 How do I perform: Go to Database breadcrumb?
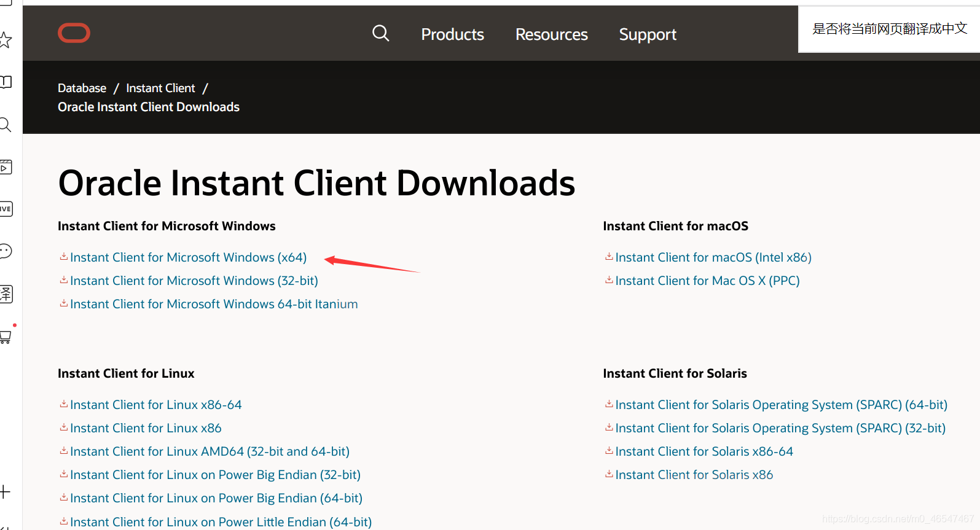click(x=82, y=88)
